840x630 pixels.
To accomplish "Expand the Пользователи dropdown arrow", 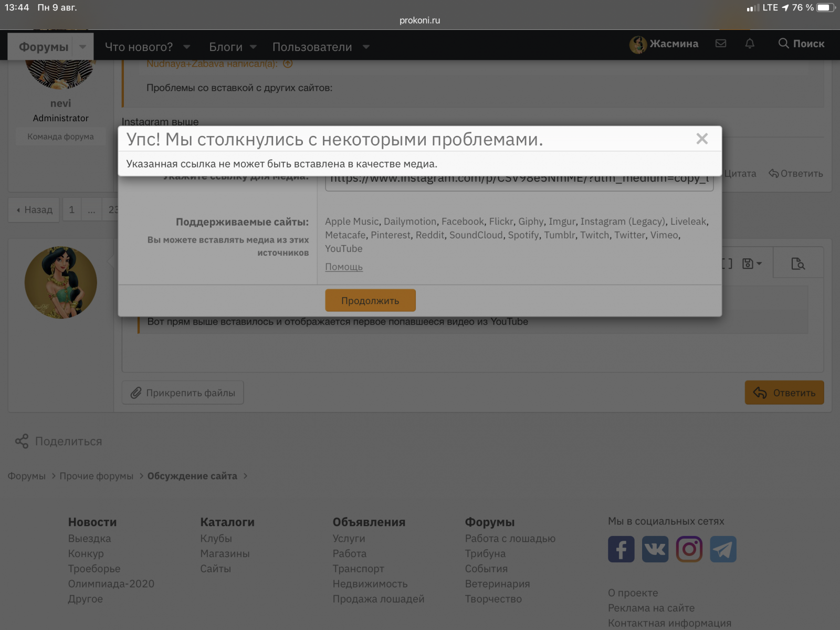I will click(366, 47).
